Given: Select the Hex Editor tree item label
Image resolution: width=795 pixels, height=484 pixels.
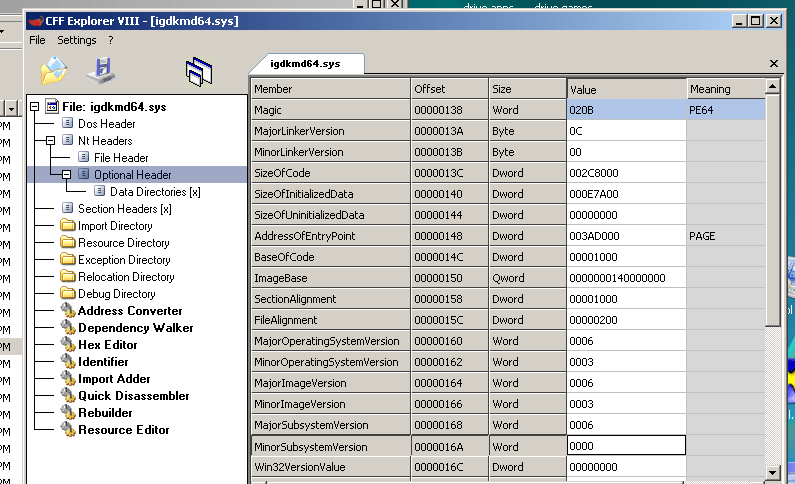Looking at the screenshot, I should pos(107,345).
